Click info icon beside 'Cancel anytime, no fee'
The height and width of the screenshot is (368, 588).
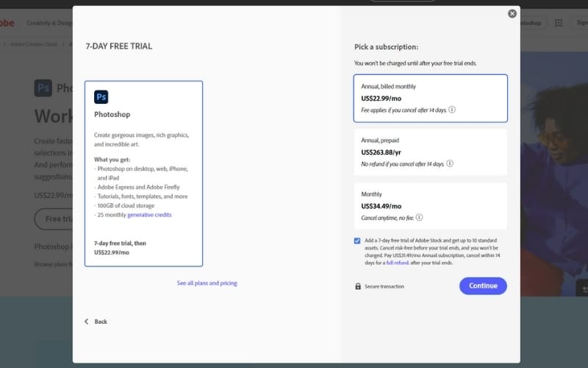coord(419,218)
